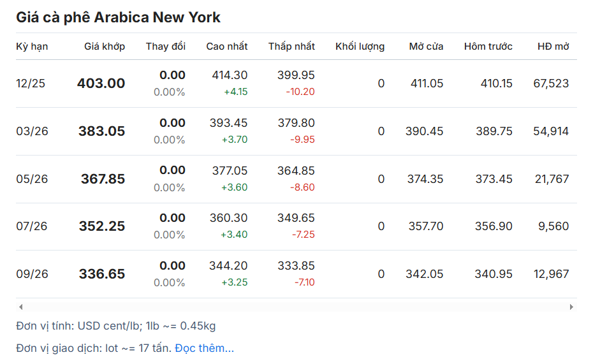This screenshot has width=593, height=364.
Task: Click the 403.00 matched price
Action: point(101,84)
